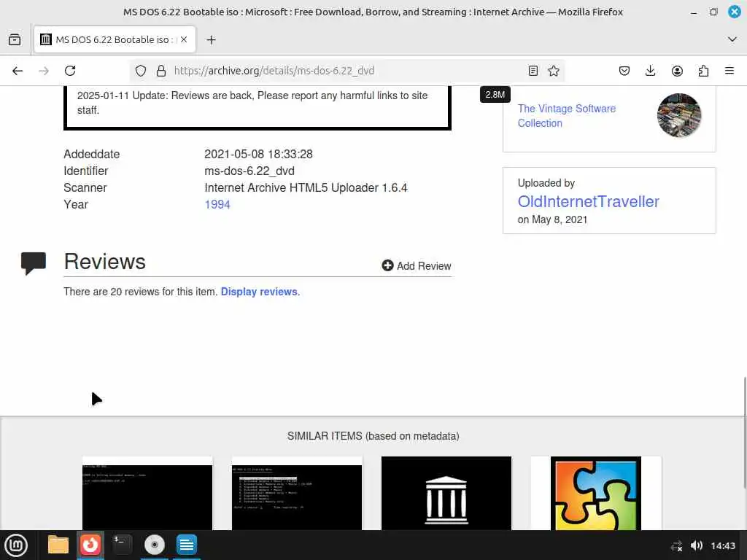Click the URL address field
747x560 pixels.
[348, 71]
